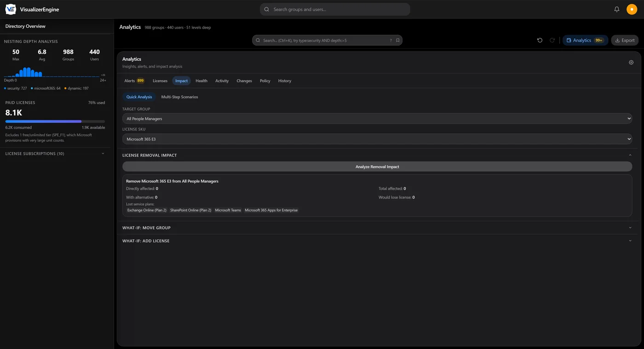
Task: Open the Licenses tab
Action: 160,81
